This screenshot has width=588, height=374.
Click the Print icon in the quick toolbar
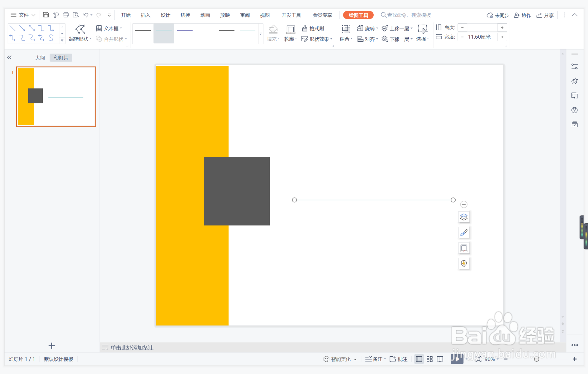(66, 15)
